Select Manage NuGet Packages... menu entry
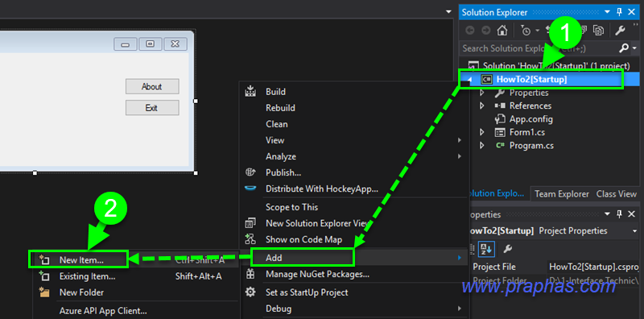 click(317, 274)
